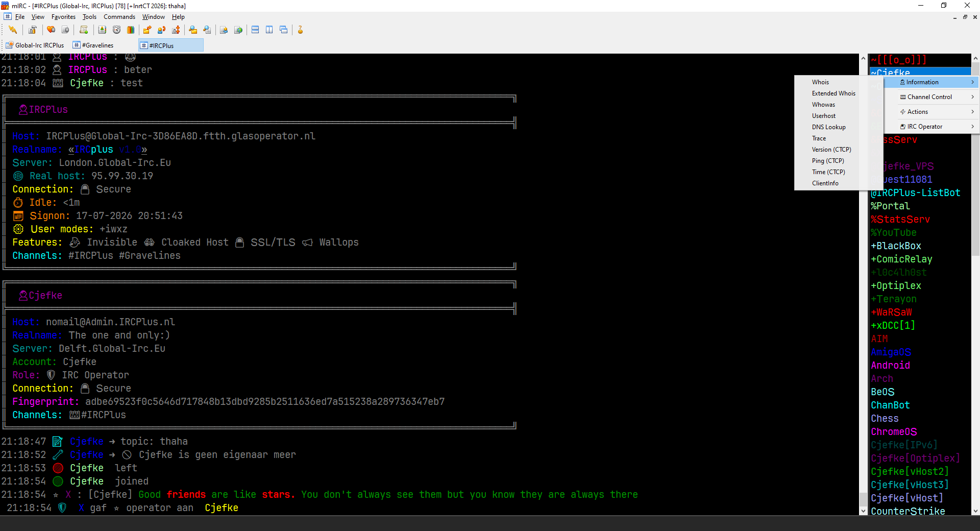Tile windows horizontally from the toolbar
The image size is (980, 531).
click(255, 30)
